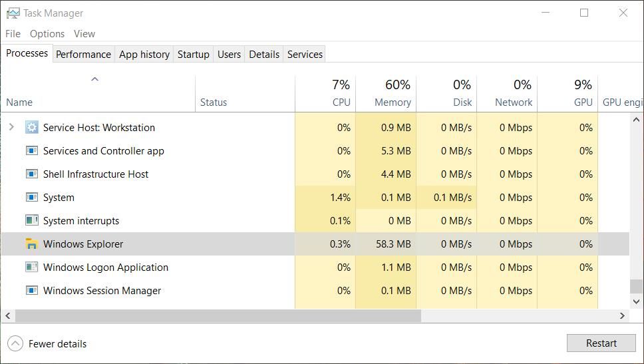Open the Startup tab
Screen dimensions: 644x364
pos(193,54)
